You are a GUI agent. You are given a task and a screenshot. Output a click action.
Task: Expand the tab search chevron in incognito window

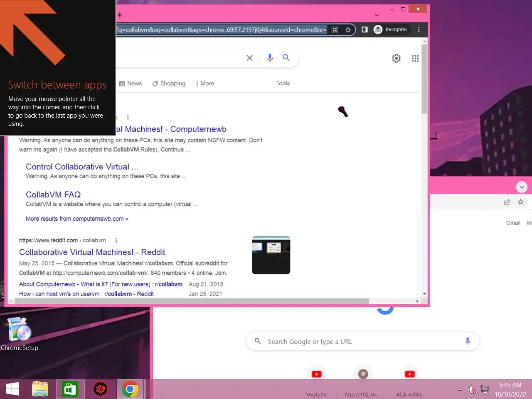point(377,15)
